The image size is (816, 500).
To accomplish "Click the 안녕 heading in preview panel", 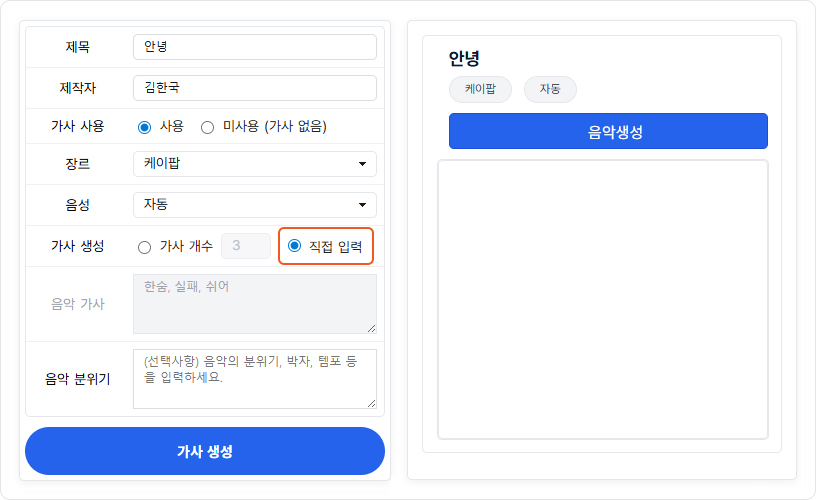I will click(465, 59).
